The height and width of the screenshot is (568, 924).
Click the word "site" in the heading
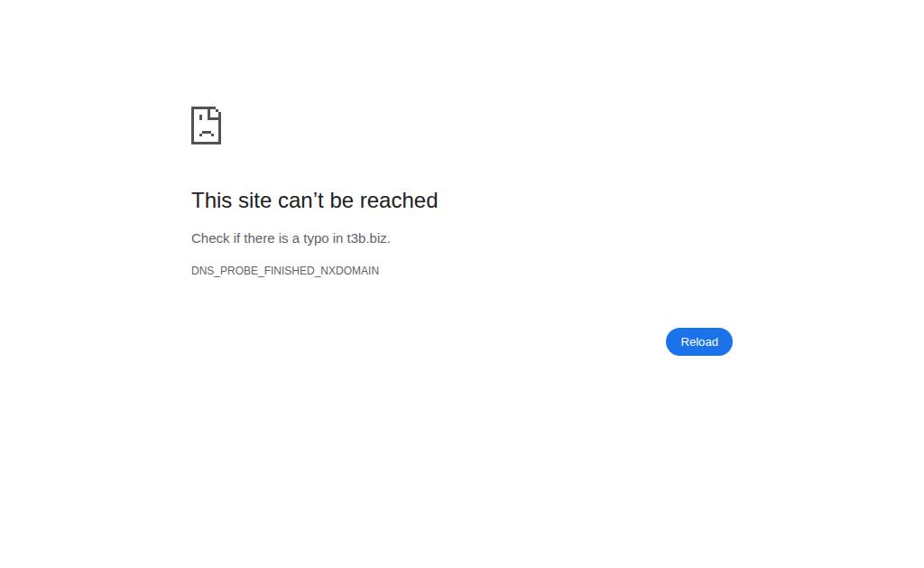coord(254,200)
